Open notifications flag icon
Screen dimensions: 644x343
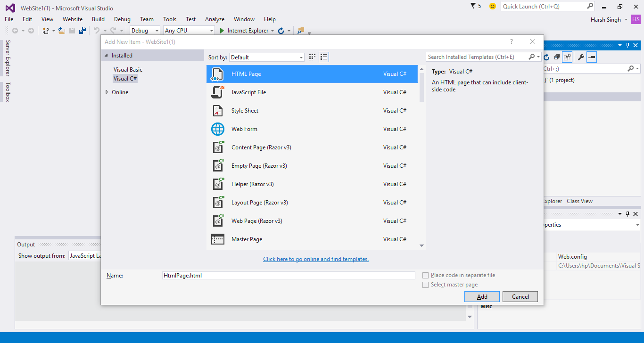tap(473, 6)
